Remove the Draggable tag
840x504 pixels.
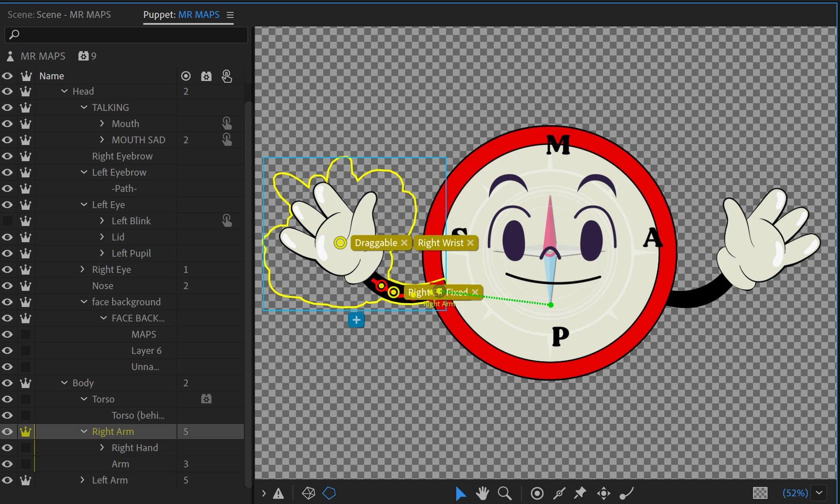404,243
